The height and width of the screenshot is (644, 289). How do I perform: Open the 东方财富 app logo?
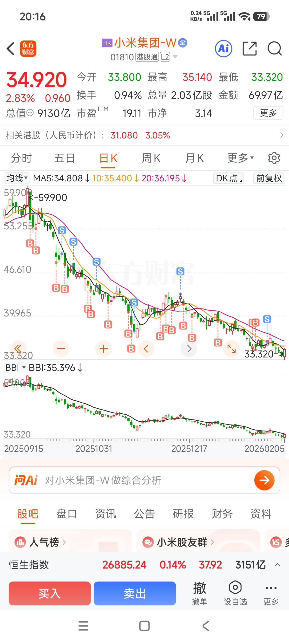click(28, 48)
